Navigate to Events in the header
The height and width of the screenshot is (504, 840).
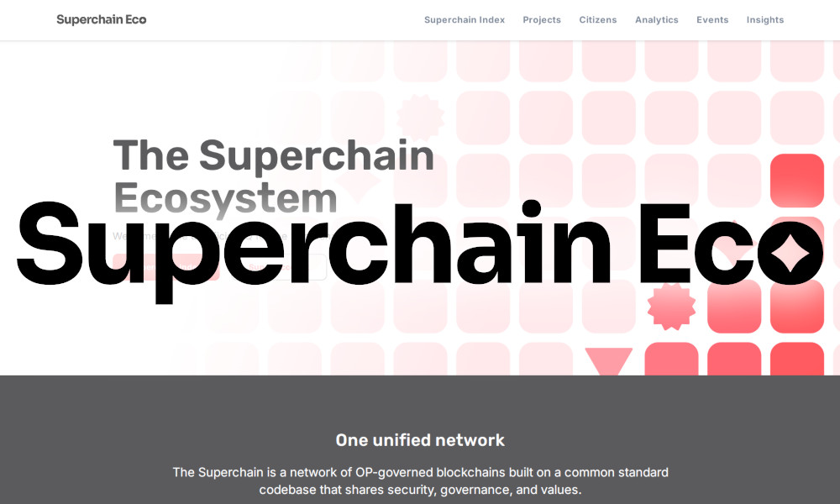click(712, 20)
